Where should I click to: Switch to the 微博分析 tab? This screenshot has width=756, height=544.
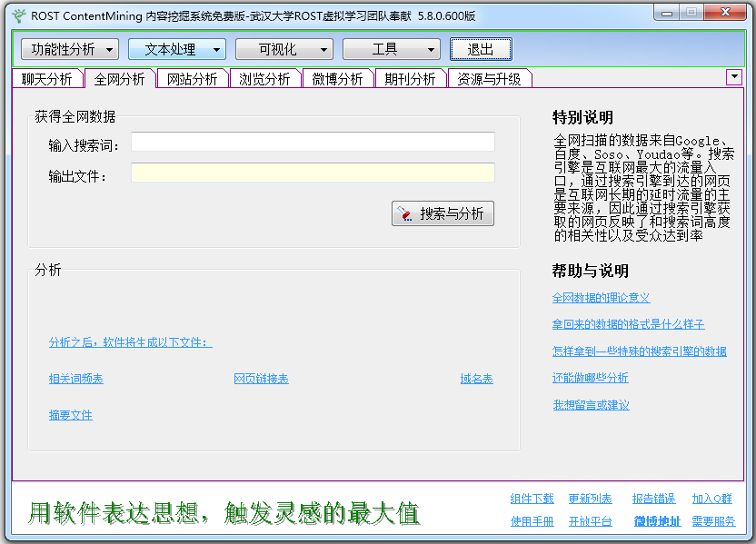[x=337, y=79]
